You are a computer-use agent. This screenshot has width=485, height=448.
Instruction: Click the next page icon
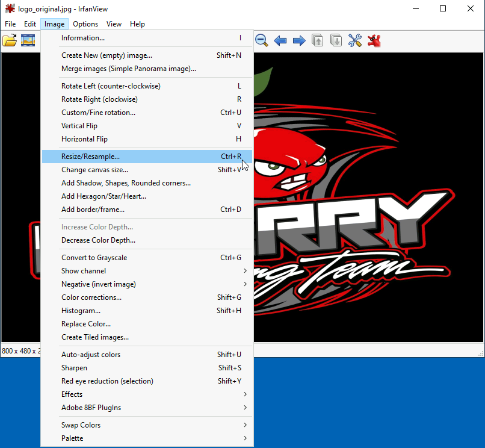pos(336,40)
